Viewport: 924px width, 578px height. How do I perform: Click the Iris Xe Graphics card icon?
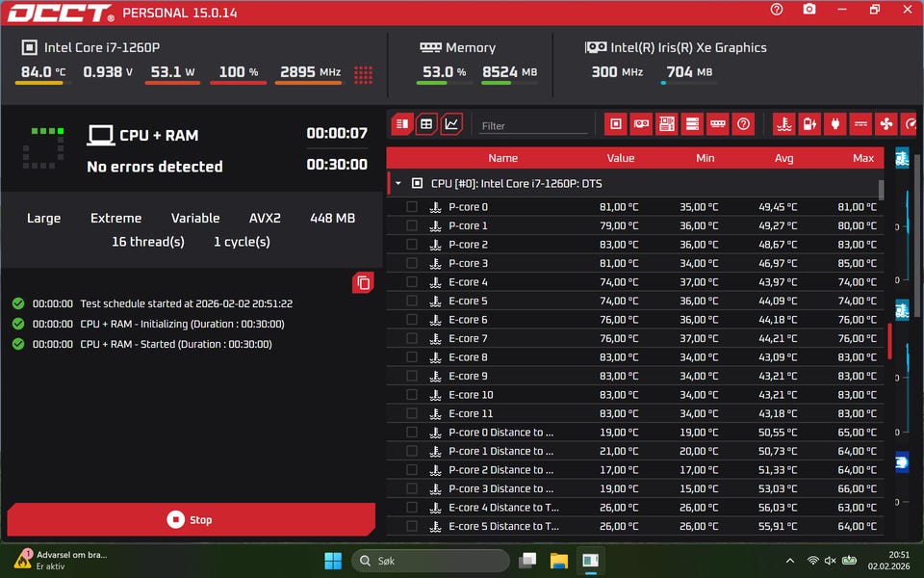pos(595,47)
